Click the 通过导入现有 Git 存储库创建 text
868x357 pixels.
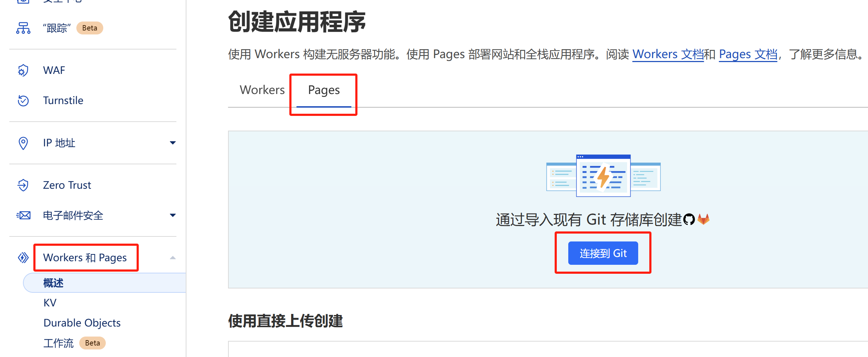(x=589, y=220)
